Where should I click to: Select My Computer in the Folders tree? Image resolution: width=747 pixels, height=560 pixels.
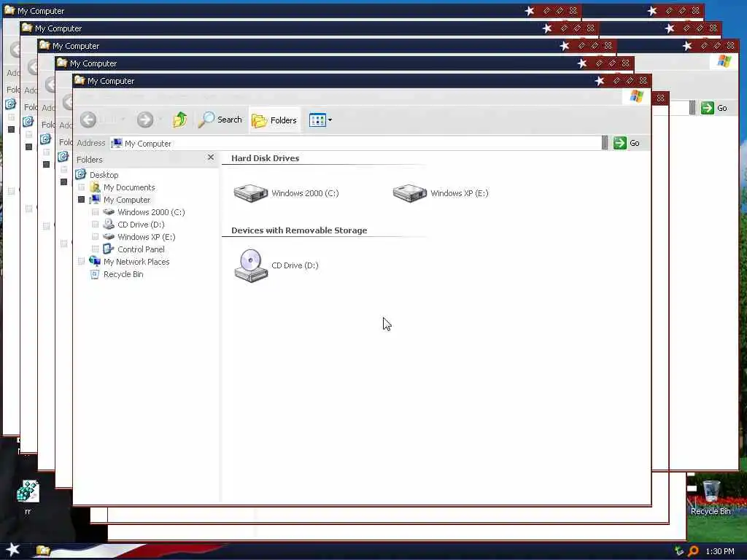point(127,200)
